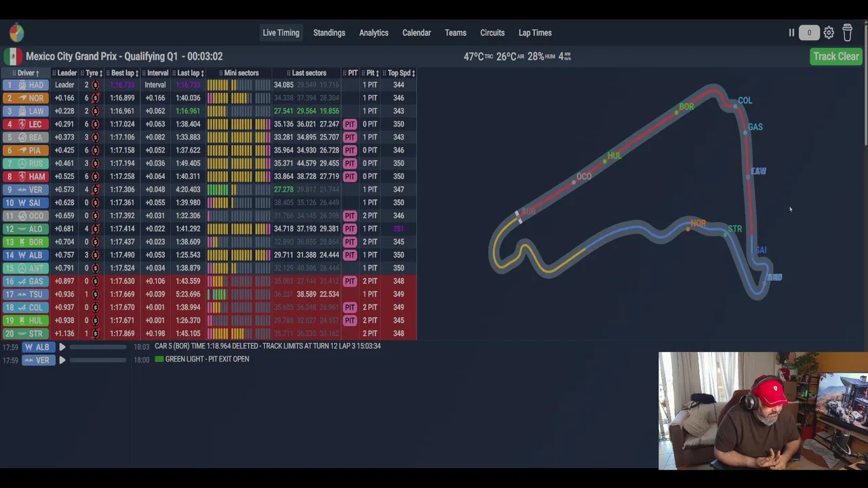Click the Mexico flag icon
Image resolution: width=868 pixels, height=488 pixels.
[14, 56]
